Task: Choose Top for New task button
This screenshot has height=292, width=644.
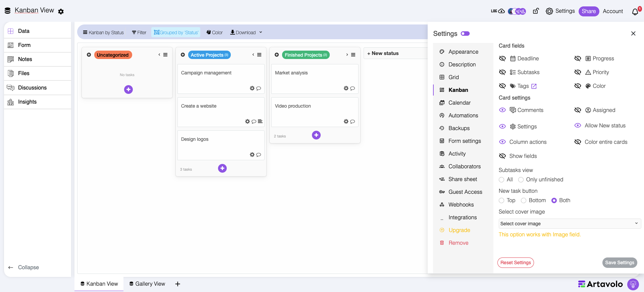Action: tap(501, 200)
